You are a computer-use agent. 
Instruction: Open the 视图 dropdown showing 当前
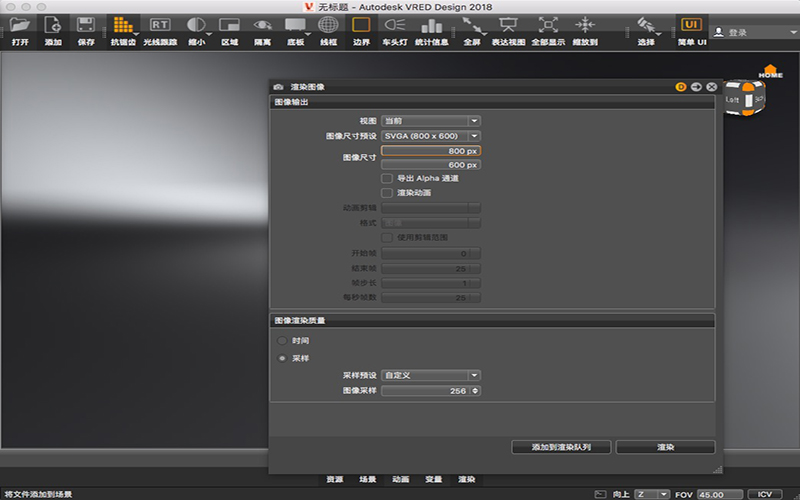pyautogui.click(x=431, y=121)
